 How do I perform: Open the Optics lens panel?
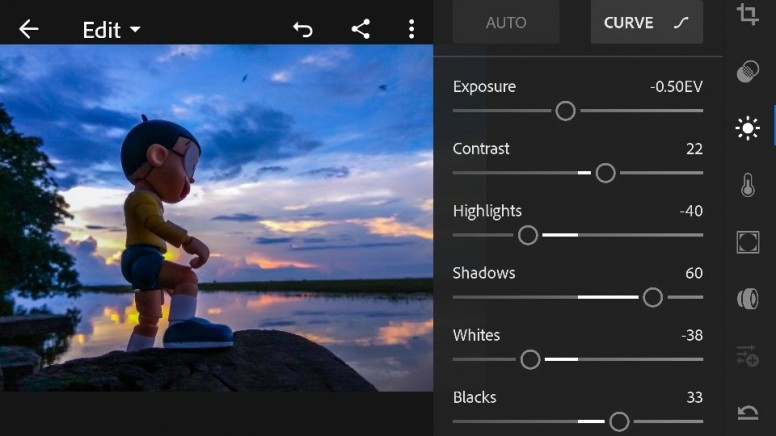pyautogui.click(x=747, y=299)
